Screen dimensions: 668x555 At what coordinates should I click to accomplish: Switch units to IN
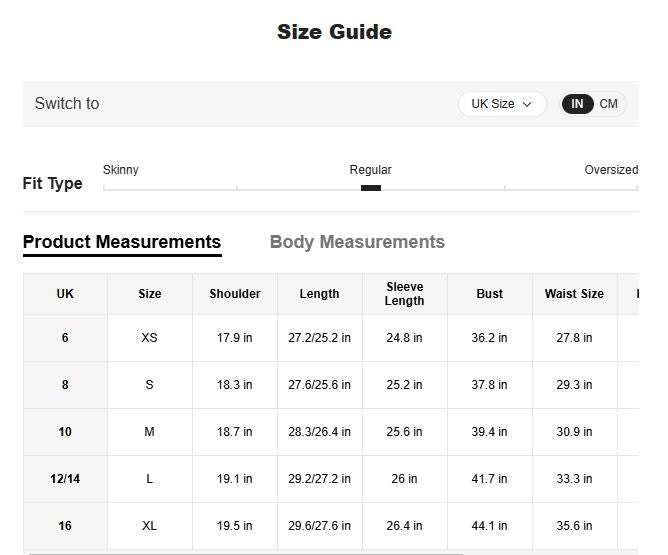tap(577, 104)
